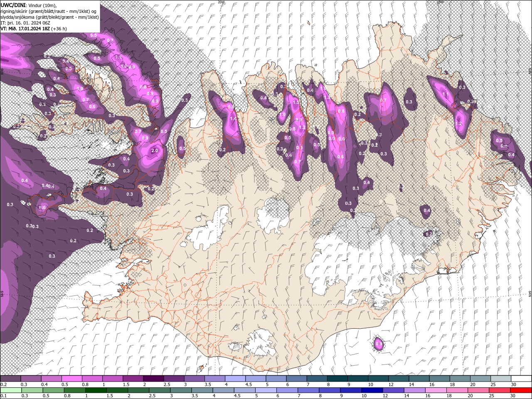
Task: Click the 'slydda/snjókoma (grátt/bleikt/grænt - mm/1klst)' line
Action: tap(50, 17)
